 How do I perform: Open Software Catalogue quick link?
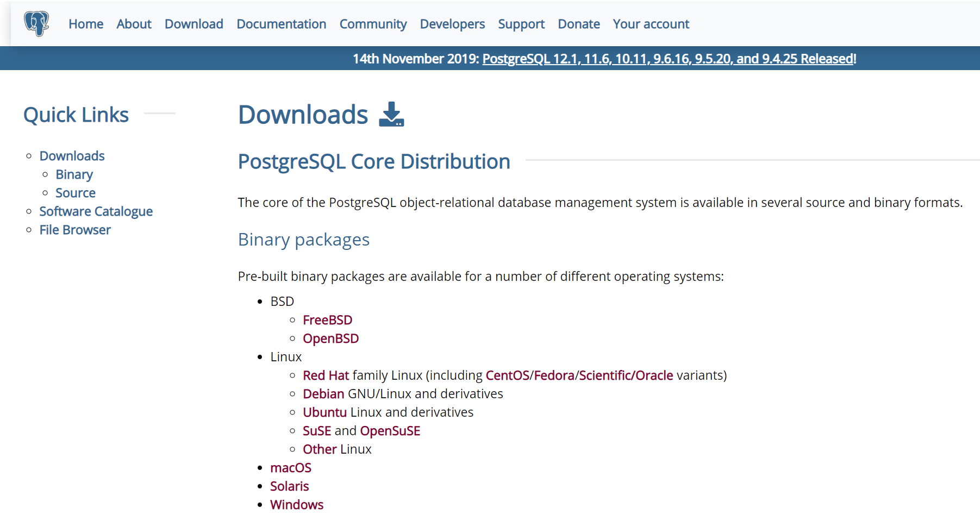[96, 211]
